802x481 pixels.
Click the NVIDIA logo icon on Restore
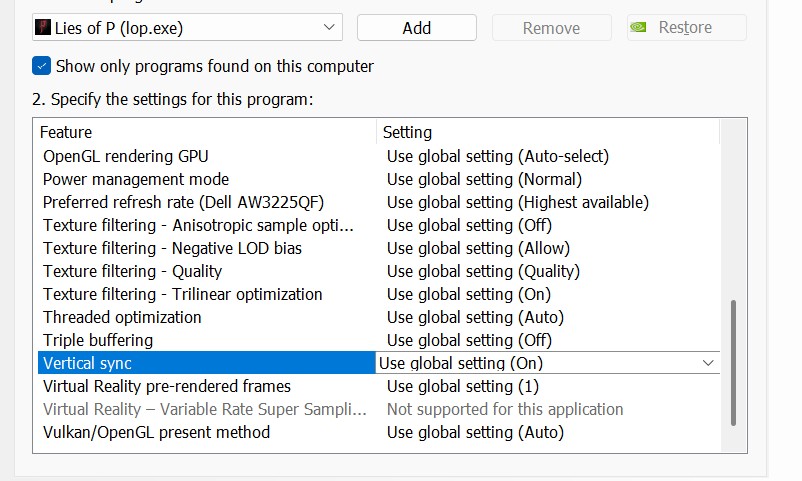click(x=638, y=27)
